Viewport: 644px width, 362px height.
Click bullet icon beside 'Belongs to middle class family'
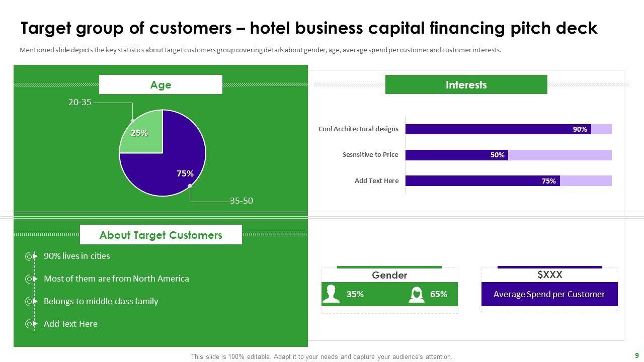pos(29,302)
